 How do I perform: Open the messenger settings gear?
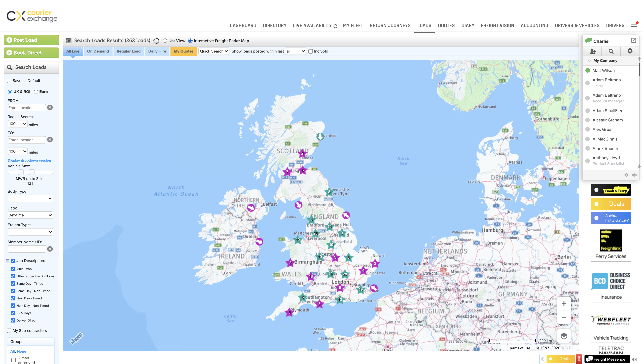pos(630,51)
